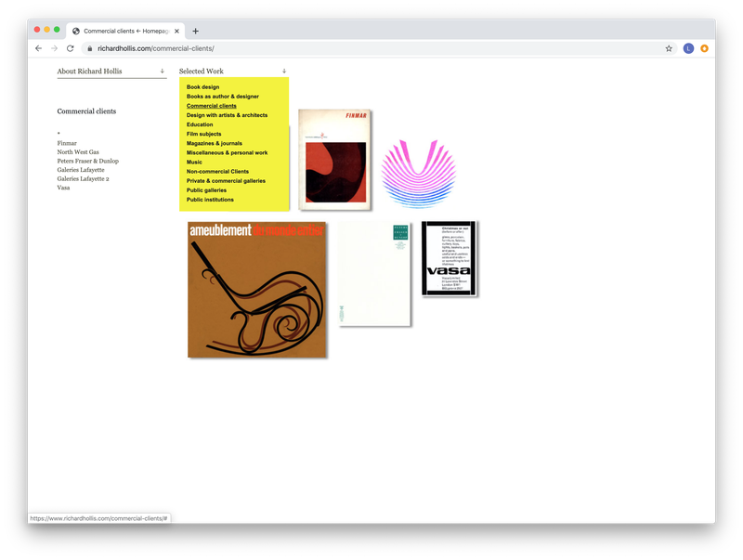Image resolution: width=743 pixels, height=560 pixels.
Task: Open Non-commercial Clients category
Action: (217, 172)
